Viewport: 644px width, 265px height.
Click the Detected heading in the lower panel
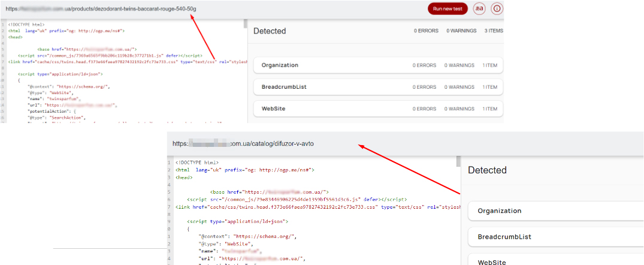[x=487, y=170]
